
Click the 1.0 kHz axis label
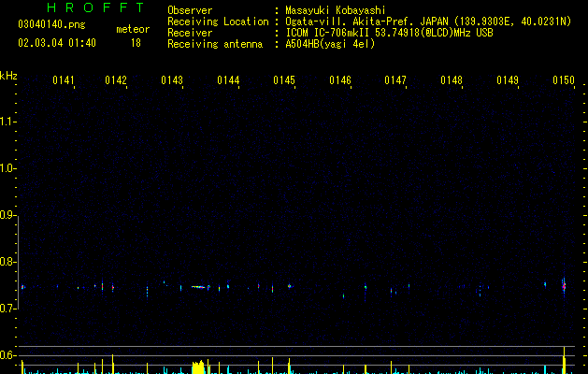coord(7,168)
